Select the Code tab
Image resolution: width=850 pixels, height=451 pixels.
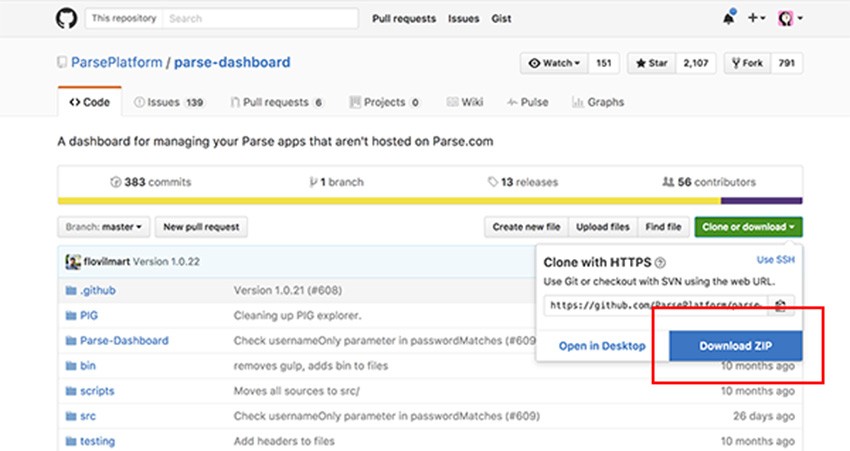pyautogui.click(x=89, y=102)
